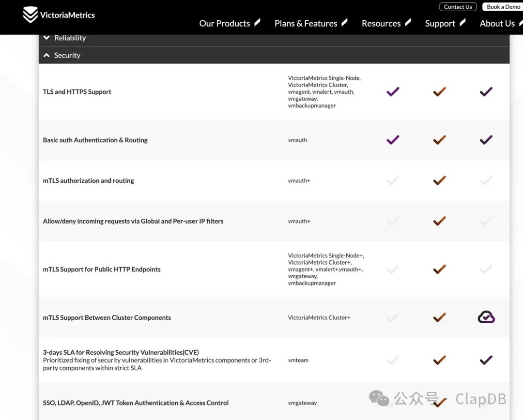Viewport: 523px width, 420px height.
Task: Click the SSO, LDAP, OpenID feature title
Action: 136,403
